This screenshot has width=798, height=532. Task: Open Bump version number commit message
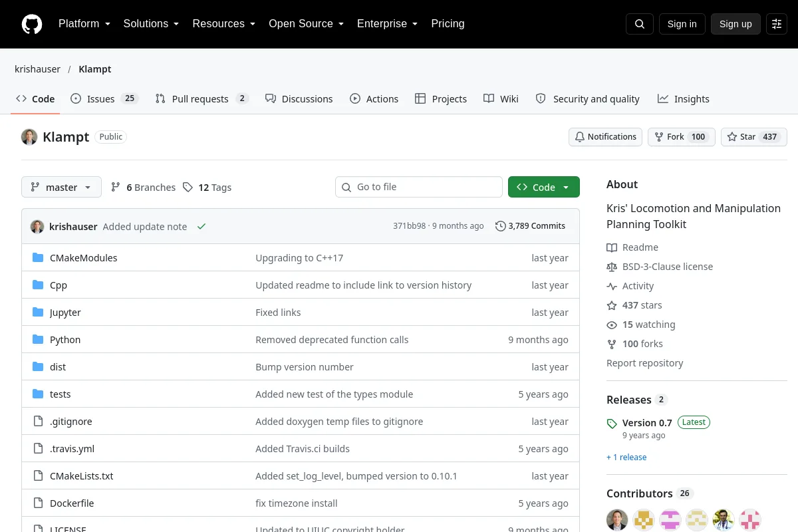pyautogui.click(x=305, y=367)
